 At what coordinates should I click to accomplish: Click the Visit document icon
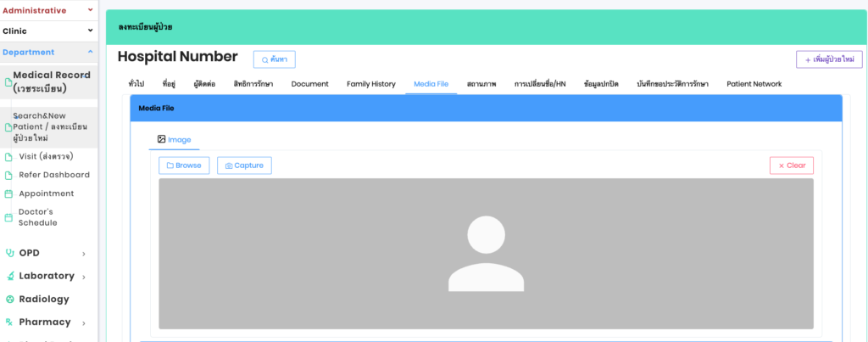(8, 156)
